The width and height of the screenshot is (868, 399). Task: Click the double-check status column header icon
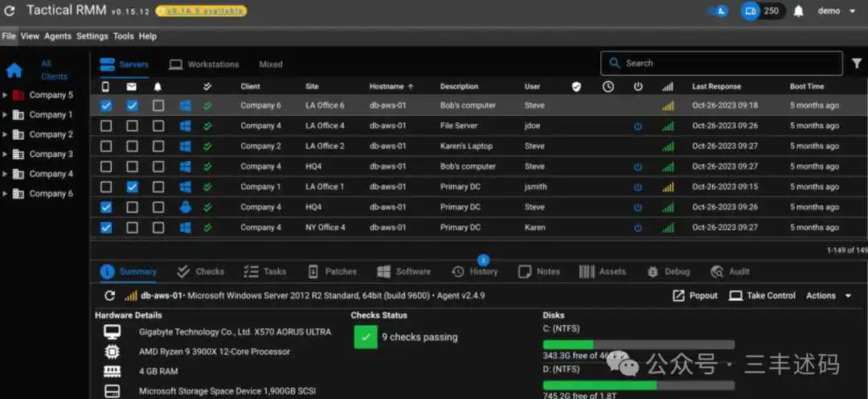(207, 86)
